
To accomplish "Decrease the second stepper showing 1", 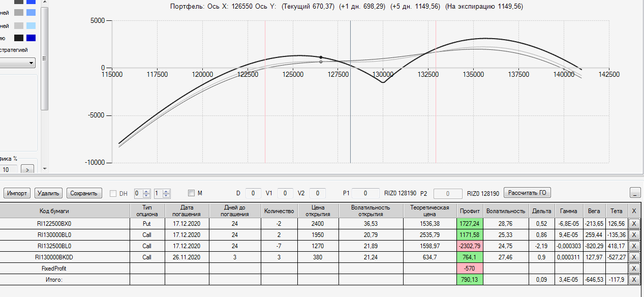I will (x=166, y=196).
